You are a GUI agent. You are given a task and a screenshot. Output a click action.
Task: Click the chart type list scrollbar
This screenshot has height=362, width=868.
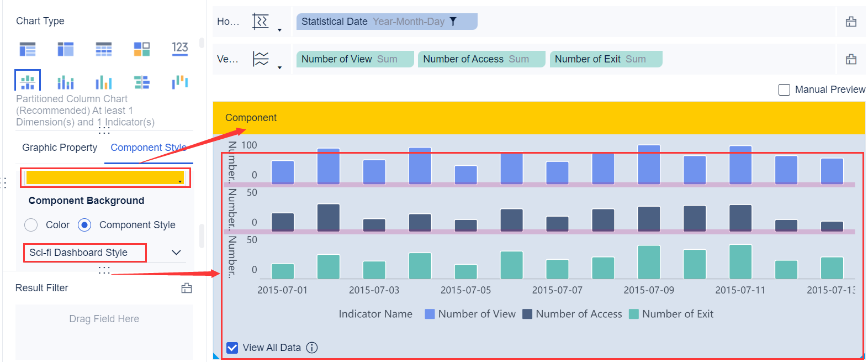[x=202, y=43]
